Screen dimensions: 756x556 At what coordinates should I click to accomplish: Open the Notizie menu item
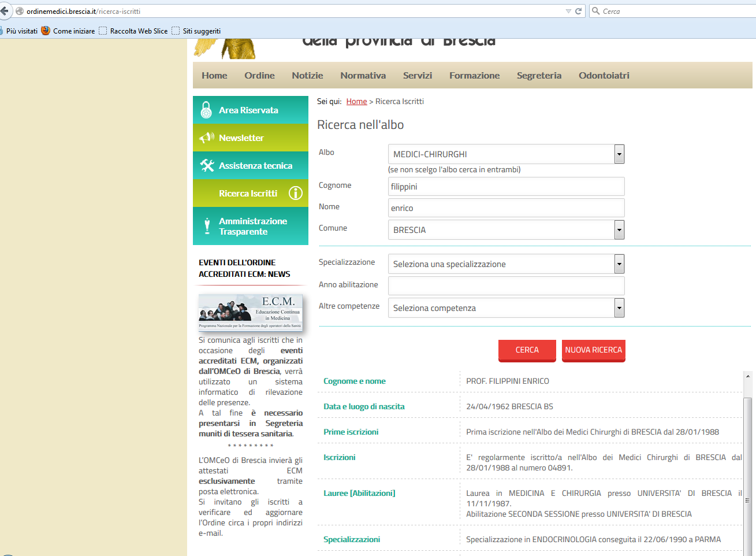[307, 75]
